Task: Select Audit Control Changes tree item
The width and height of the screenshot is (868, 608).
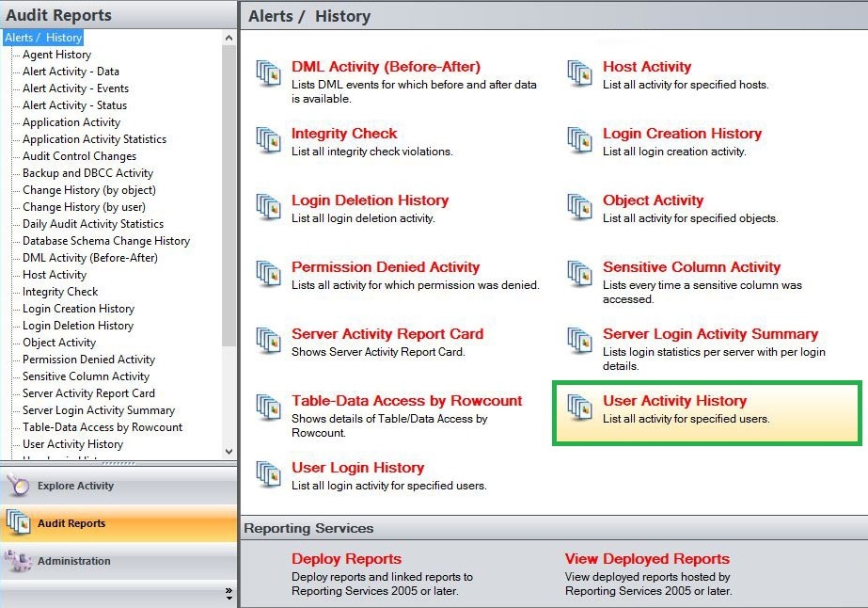Action: tap(79, 156)
